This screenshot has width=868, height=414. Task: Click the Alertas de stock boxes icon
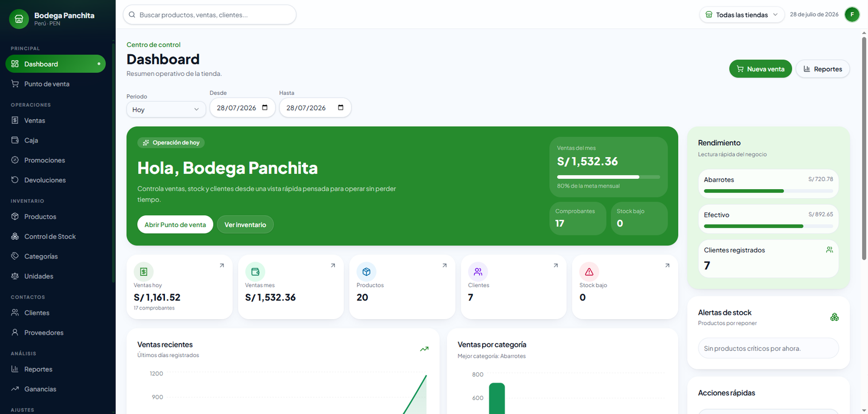coord(834,317)
